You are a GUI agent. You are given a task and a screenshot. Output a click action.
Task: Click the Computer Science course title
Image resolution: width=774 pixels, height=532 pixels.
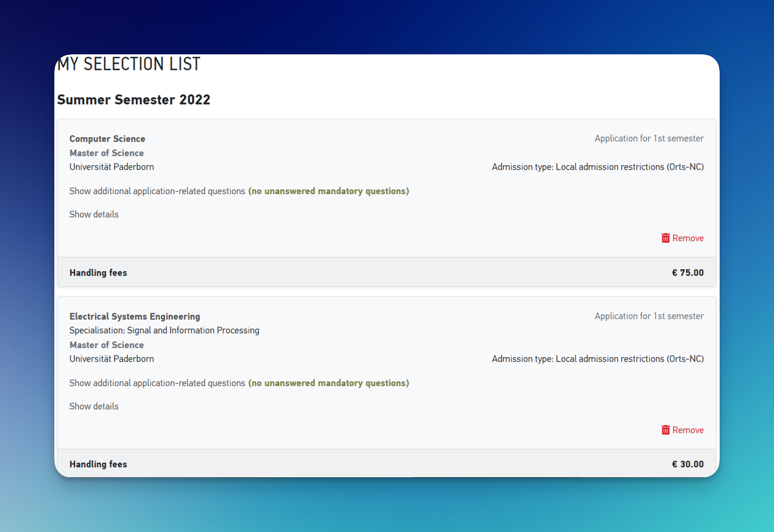[107, 139]
